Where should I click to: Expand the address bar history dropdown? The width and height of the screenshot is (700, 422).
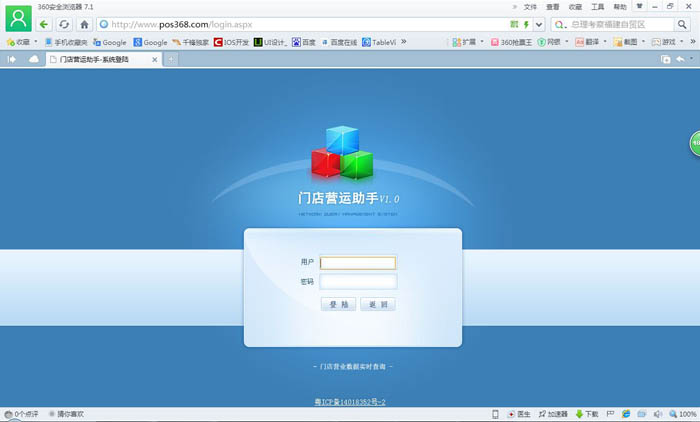pos(539,24)
